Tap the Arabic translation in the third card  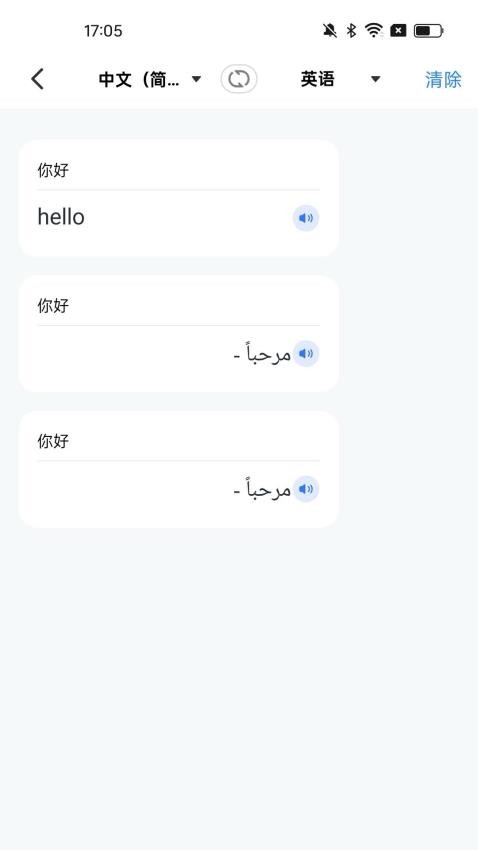(262, 490)
